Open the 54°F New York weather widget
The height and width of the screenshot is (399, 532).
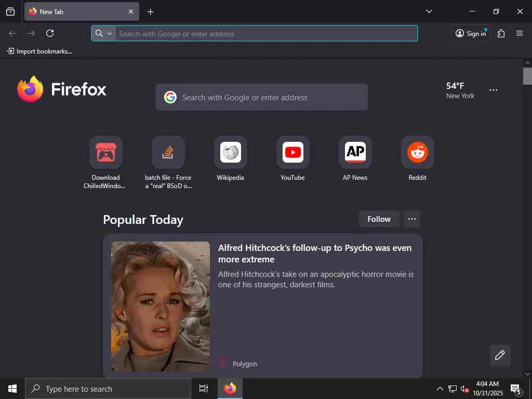[460, 90]
